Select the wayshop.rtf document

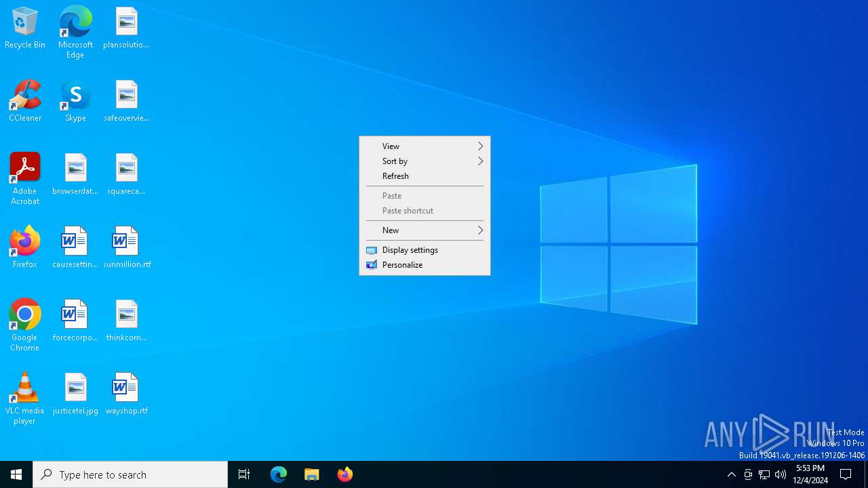(x=126, y=394)
